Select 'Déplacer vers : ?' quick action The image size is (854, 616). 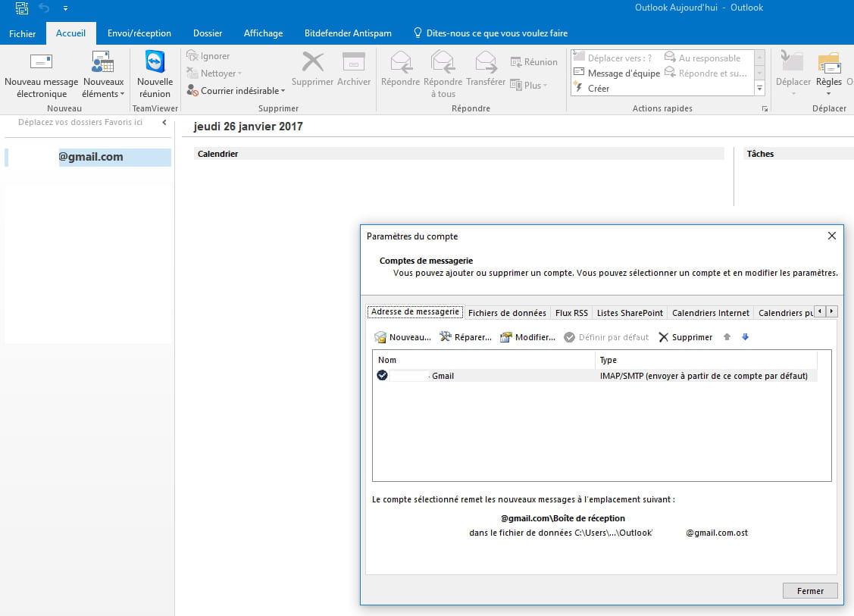[613, 58]
